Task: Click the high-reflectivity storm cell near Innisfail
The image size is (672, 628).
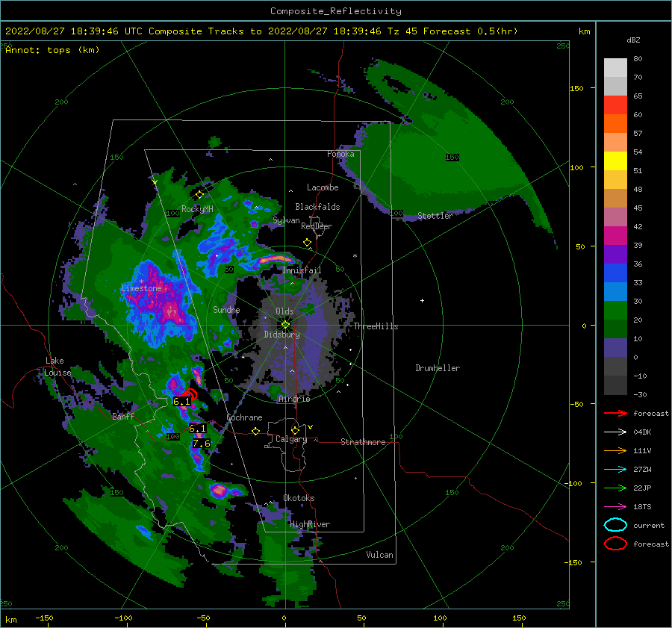Action: pos(276,259)
